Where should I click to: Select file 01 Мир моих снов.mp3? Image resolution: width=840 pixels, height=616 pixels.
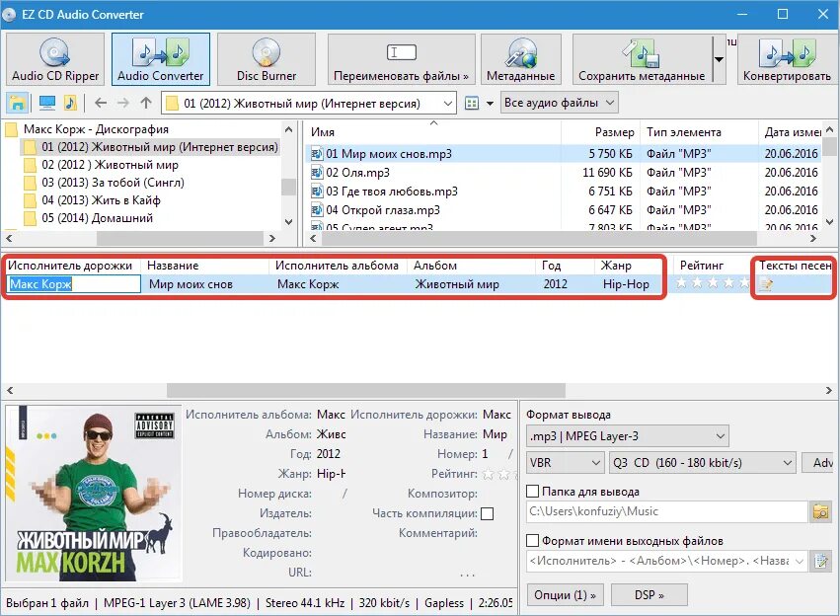click(x=389, y=154)
